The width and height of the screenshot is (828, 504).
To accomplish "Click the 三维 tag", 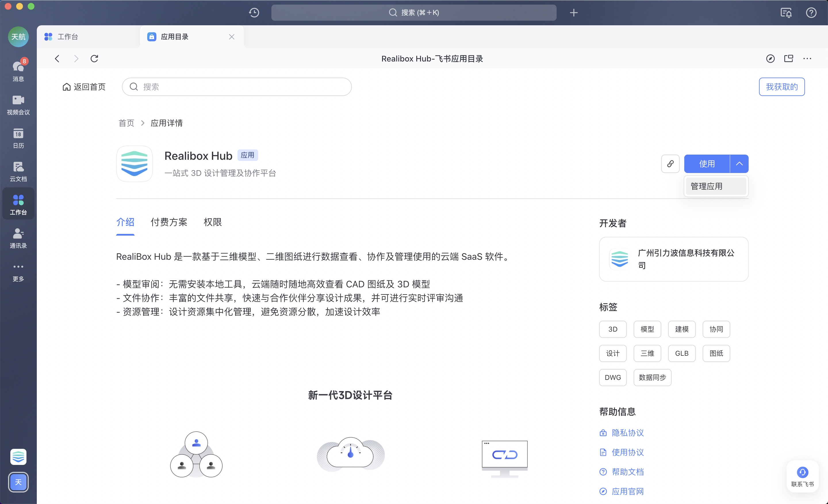I will click(x=647, y=353).
